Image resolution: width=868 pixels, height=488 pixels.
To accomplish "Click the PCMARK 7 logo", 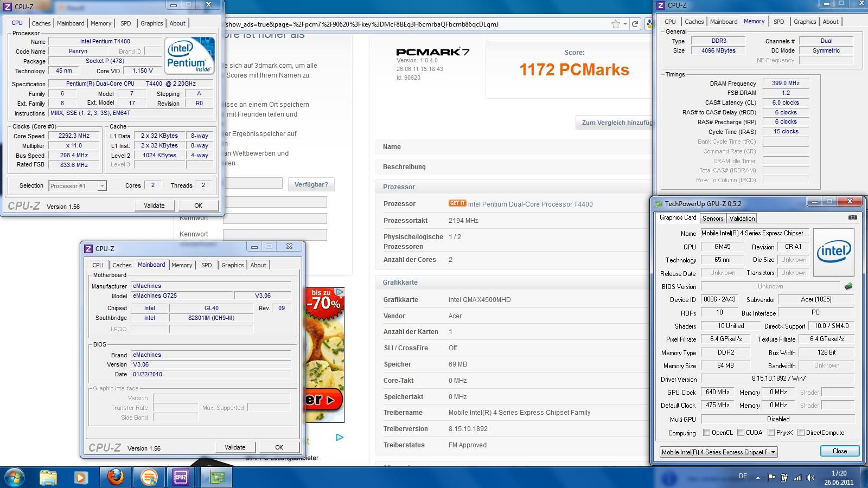I will (x=432, y=52).
